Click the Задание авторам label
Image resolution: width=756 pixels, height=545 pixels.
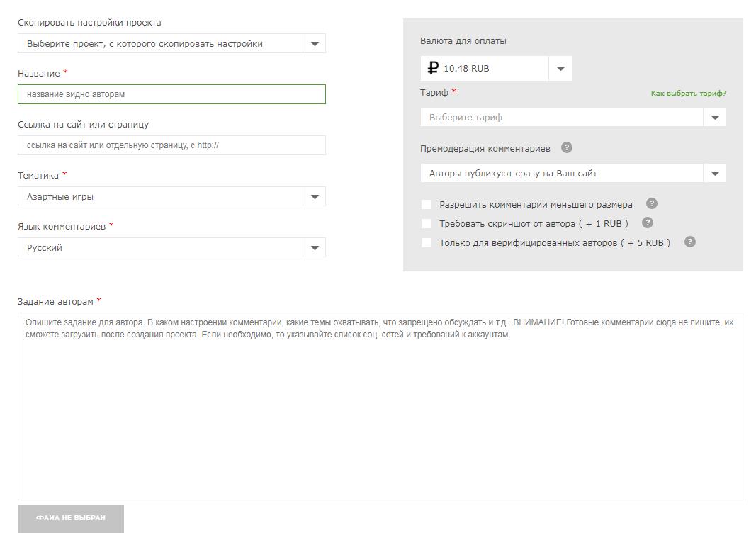pyautogui.click(x=55, y=301)
